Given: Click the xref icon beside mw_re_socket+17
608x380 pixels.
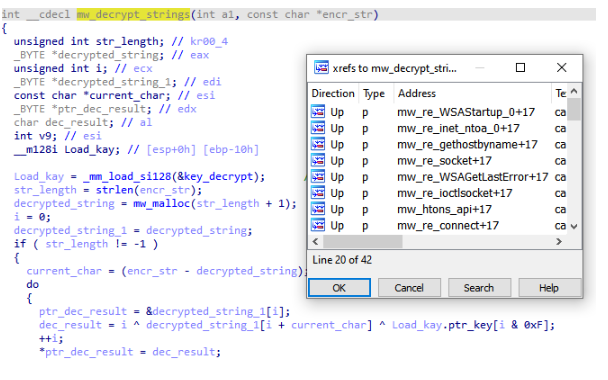Looking at the screenshot, I should pyautogui.click(x=318, y=161).
